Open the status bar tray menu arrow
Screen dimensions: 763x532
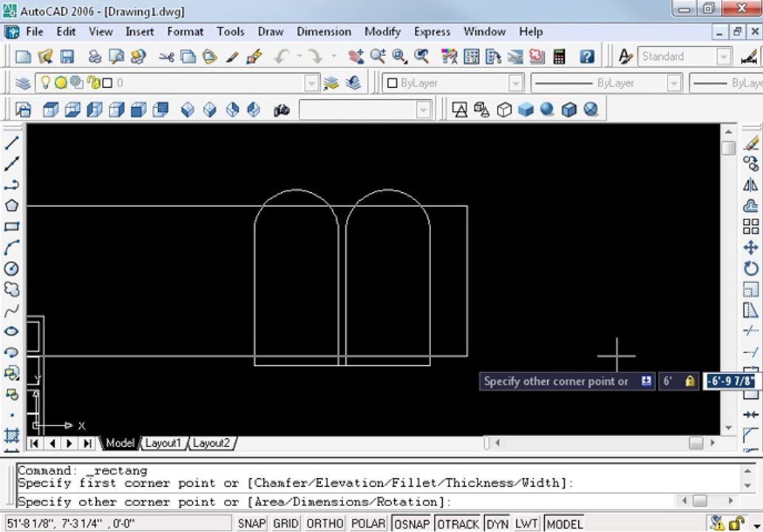point(756,525)
